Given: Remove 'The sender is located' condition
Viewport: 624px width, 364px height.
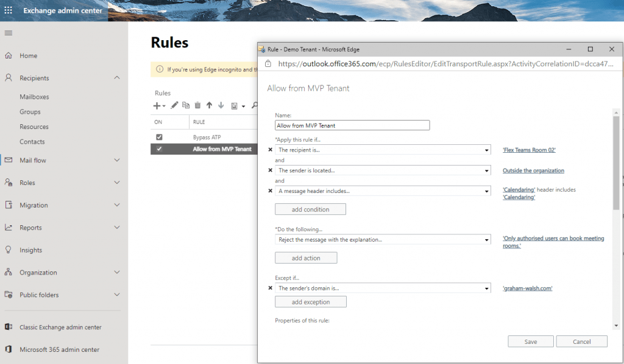Looking at the screenshot, I should (x=270, y=170).
